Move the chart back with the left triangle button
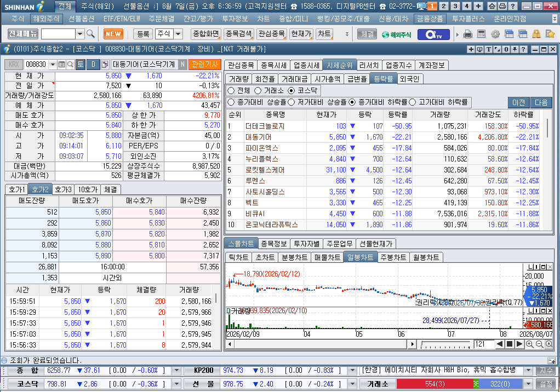The width and height of the screenshot is (560, 392). click(x=500, y=344)
